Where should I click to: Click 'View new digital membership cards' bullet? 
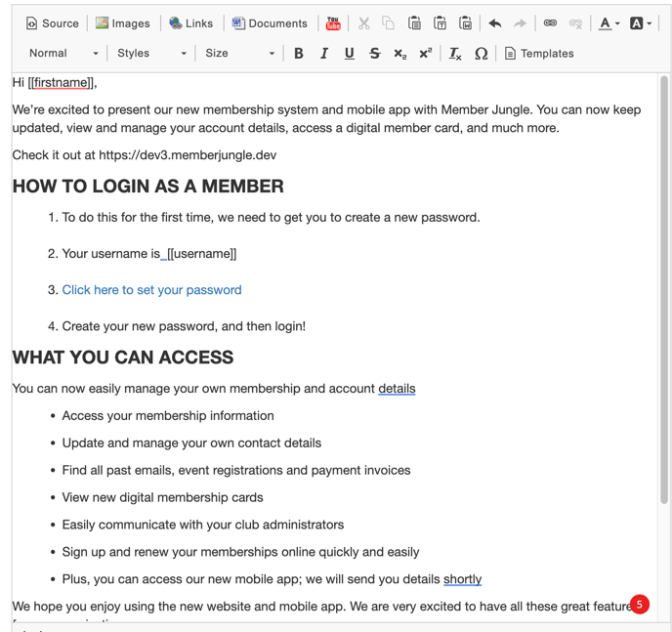tap(162, 497)
